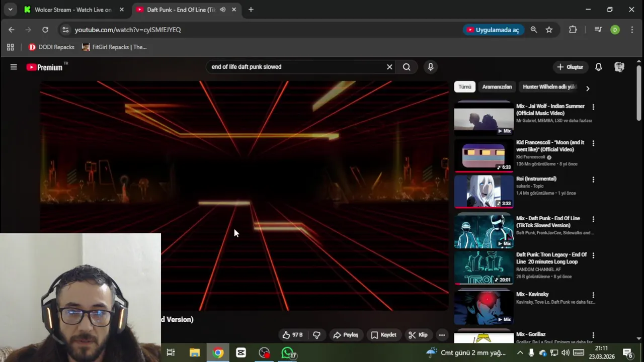The width and height of the screenshot is (644, 362).
Task: Clear the YouTube search text
Action: (x=389, y=67)
